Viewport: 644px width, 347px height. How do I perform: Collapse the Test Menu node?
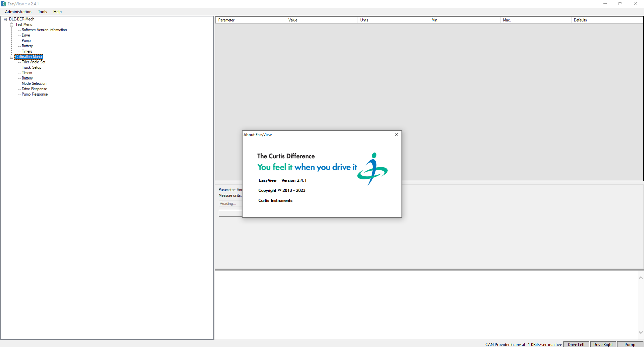coord(11,24)
